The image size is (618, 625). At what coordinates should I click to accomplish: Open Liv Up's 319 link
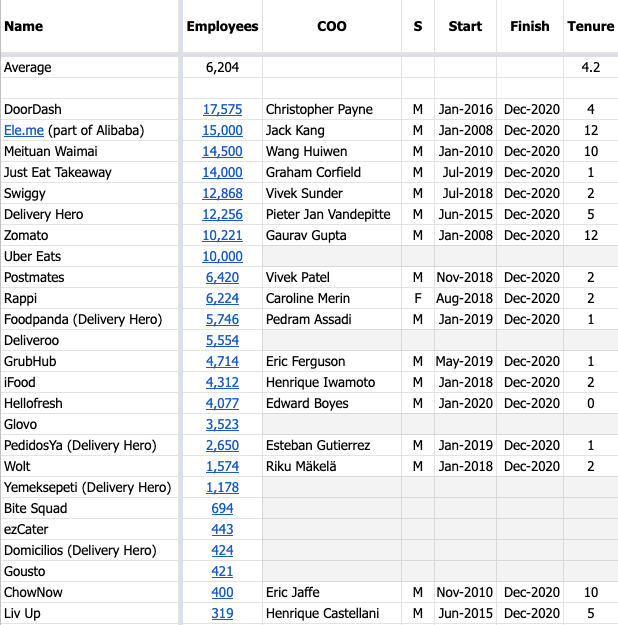pyautogui.click(x=222, y=613)
